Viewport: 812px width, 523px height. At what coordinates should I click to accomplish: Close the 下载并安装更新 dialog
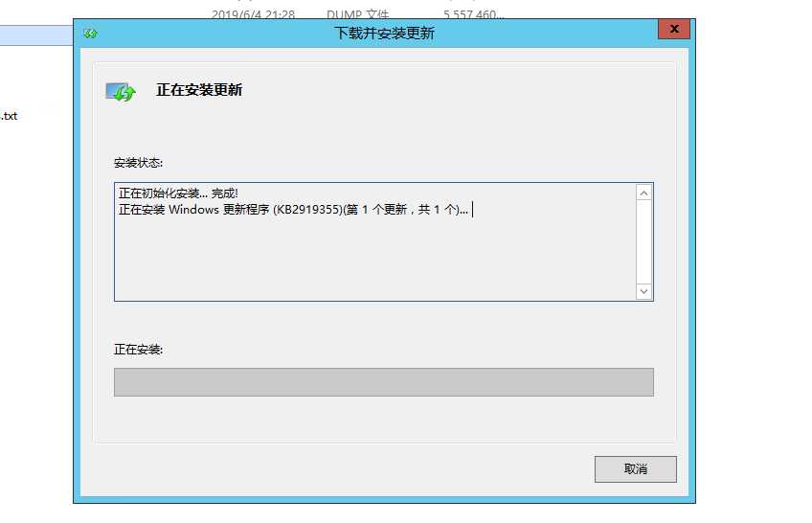[x=674, y=29]
